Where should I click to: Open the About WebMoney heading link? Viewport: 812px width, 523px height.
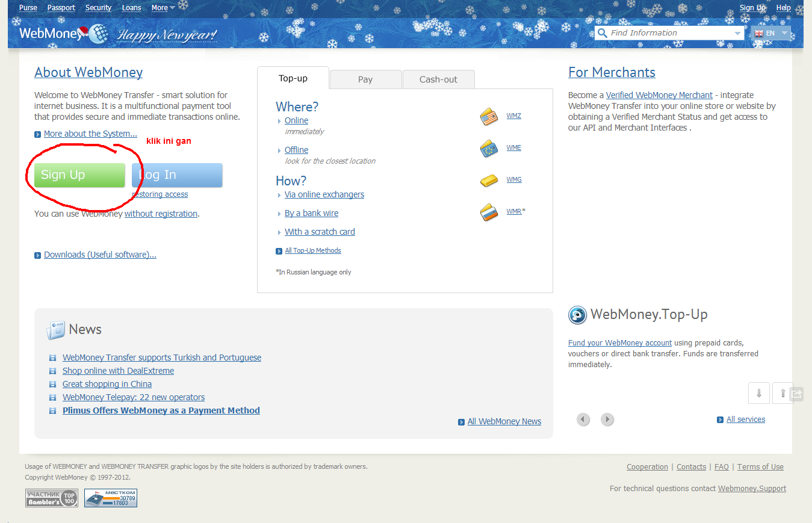tap(88, 72)
